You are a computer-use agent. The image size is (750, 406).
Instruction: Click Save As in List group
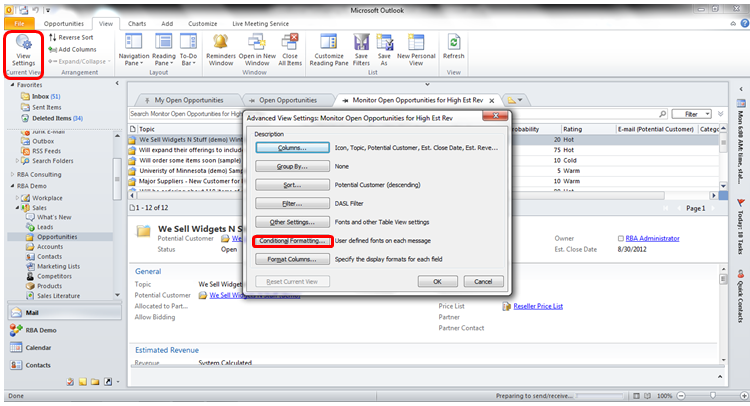(384, 50)
